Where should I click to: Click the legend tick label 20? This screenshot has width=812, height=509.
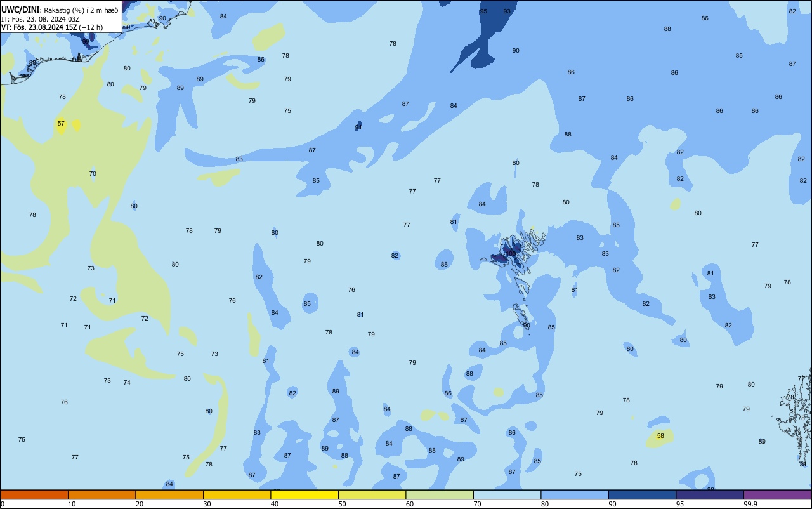[x=139, y=504]
